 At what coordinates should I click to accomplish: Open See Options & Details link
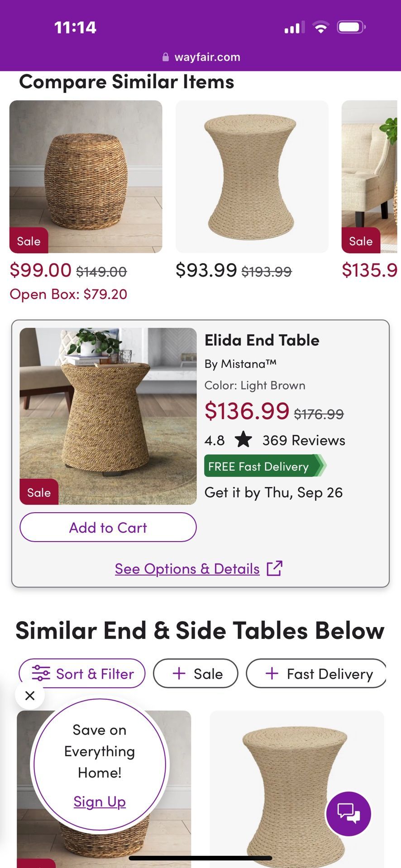[187, 569]
